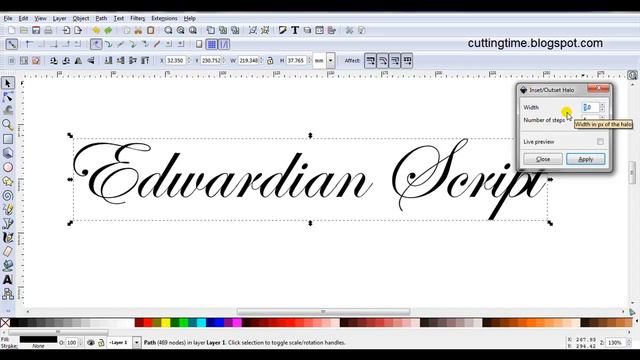Toggle layer visibility eye icon
The width and height of the screenshot is (640, 360).
pos(91,343)
